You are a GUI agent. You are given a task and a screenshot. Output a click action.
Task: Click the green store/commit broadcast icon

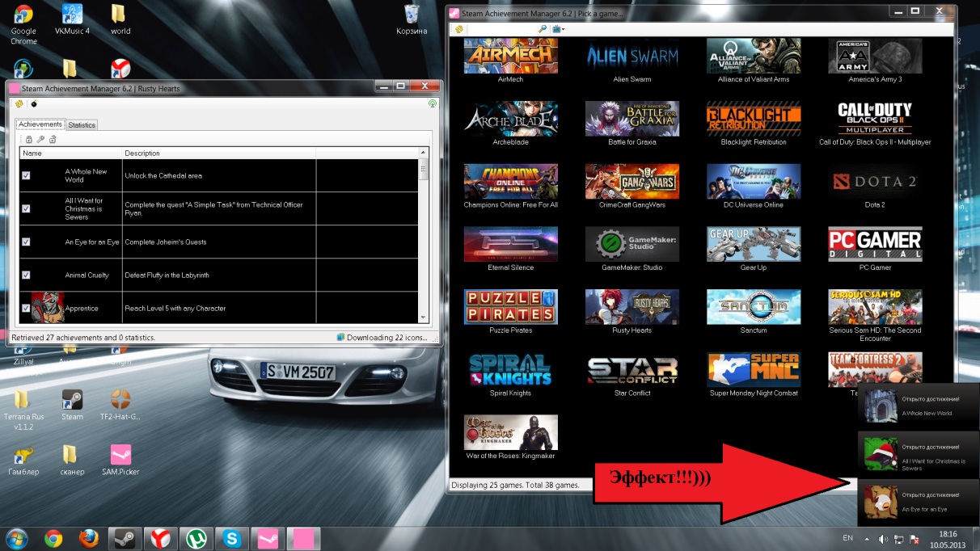click(433, 103)
